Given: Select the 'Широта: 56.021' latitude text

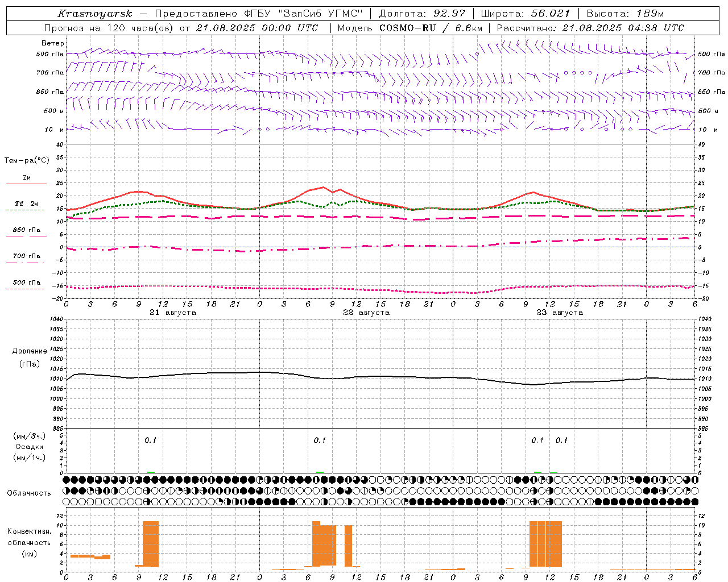Looking at the screenshot, I should (x=525, y=14).
